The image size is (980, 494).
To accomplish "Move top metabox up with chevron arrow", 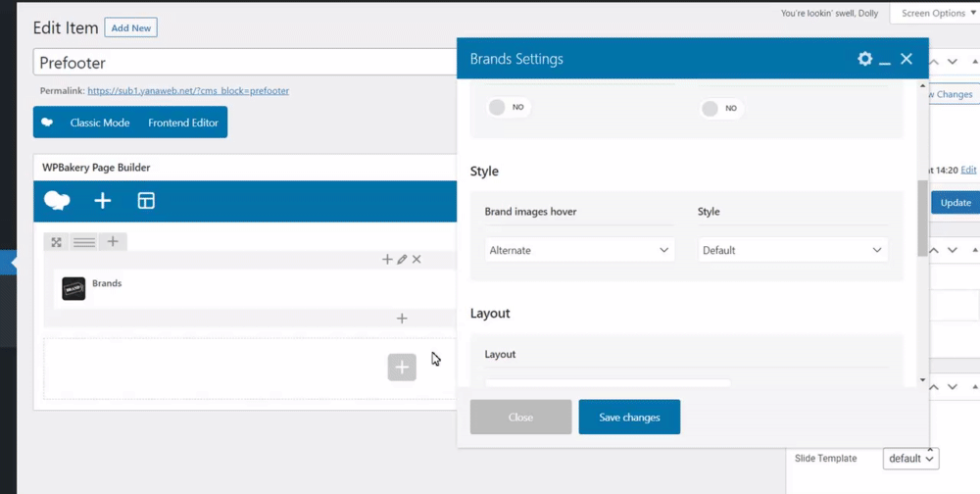I will [934, 62].
